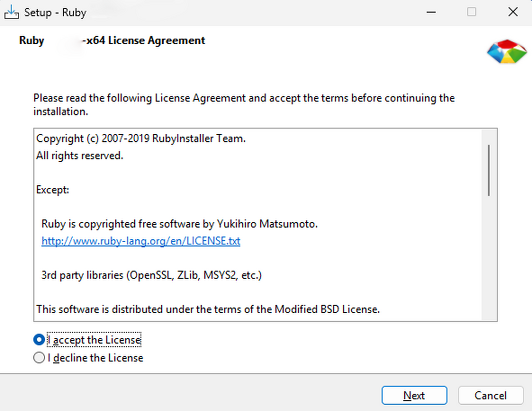Click the license text scrollbar thumb
This screenshot has width=532, height=411.
coord(489,170)
